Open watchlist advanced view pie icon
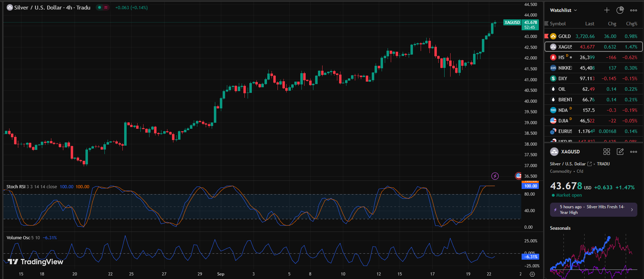 click(x=620, y=10)
